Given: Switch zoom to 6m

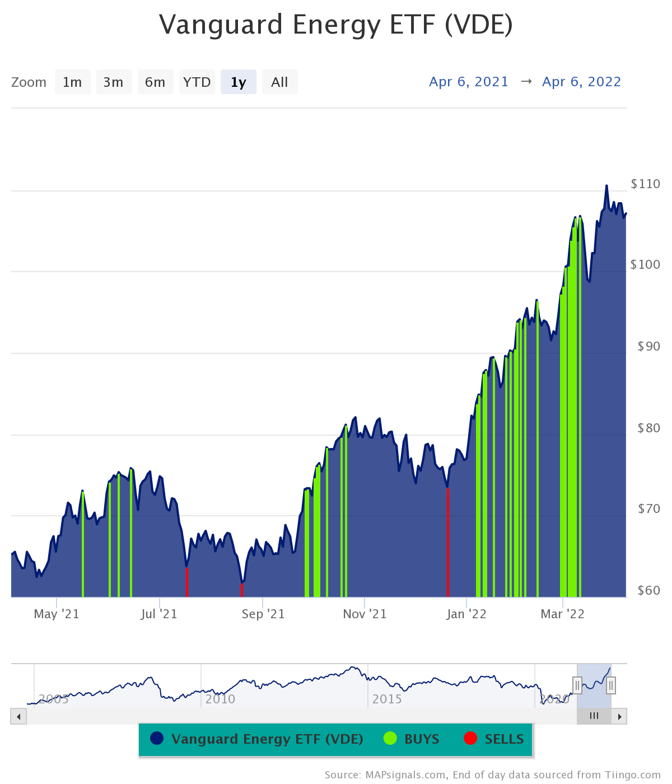Looking at the screenshot, I should 155,82.
